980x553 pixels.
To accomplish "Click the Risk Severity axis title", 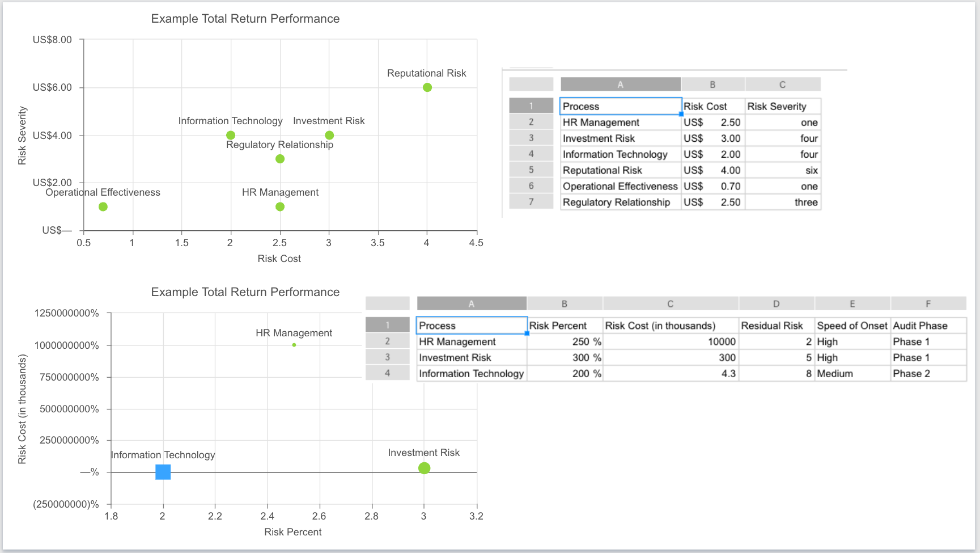I will (x=22, y=136).
